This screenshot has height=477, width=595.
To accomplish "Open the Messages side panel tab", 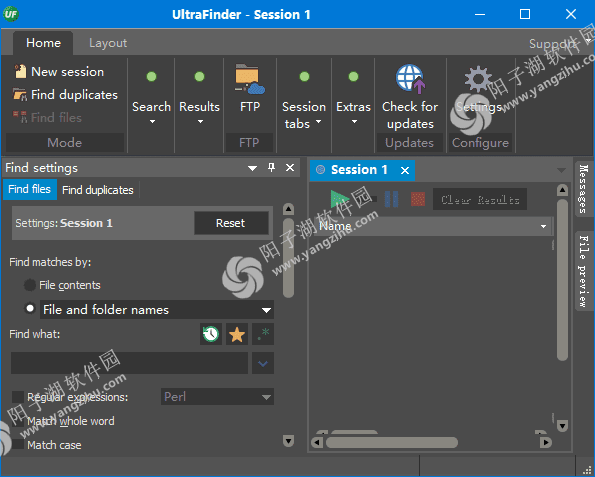I will click(x=584, y=189).
